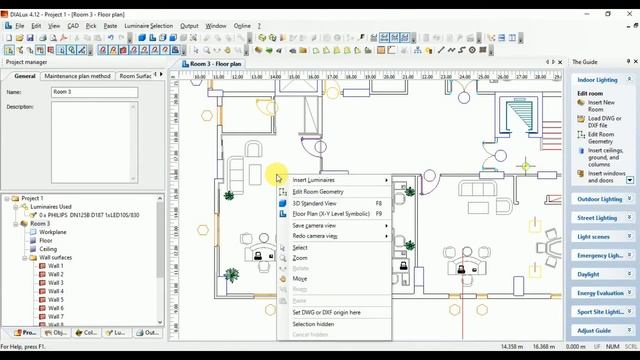Open the Output menu

coord(189,26)
